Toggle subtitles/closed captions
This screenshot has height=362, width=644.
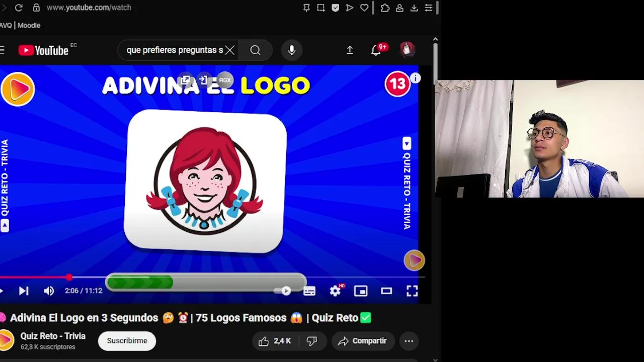[309, 291]
